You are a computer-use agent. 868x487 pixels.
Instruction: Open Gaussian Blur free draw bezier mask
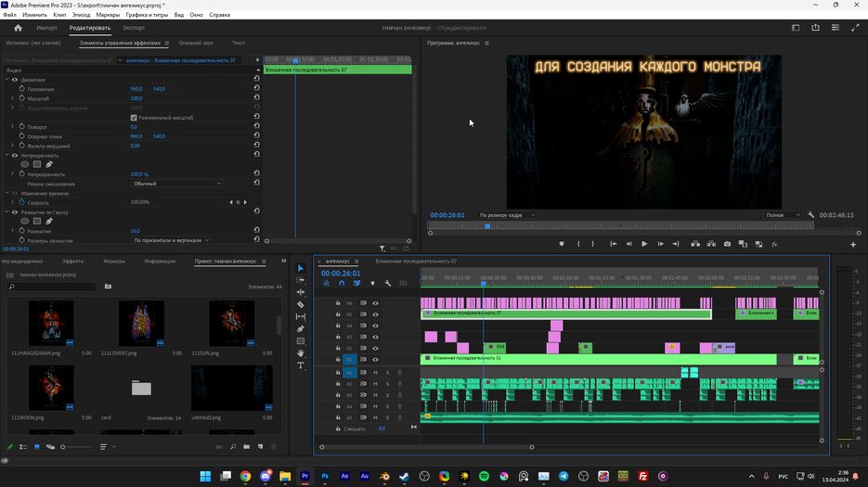(x=49, y=222)
